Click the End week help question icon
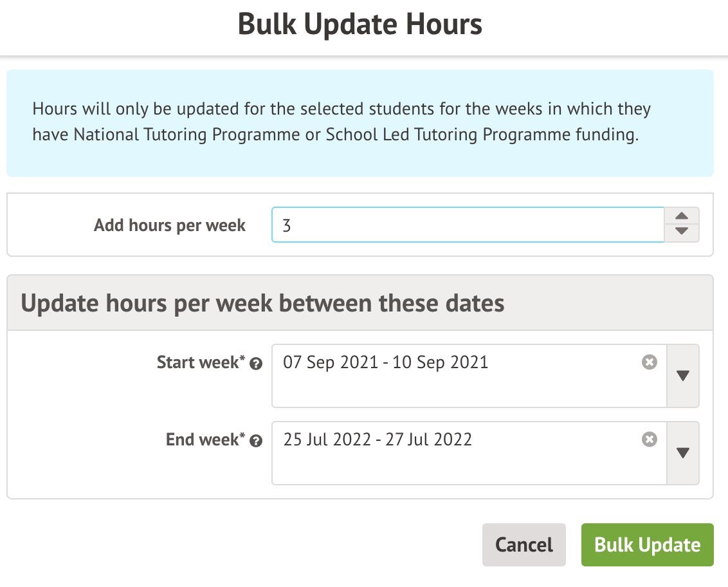The width and height of the screenshot is (728, 587). 256,442
